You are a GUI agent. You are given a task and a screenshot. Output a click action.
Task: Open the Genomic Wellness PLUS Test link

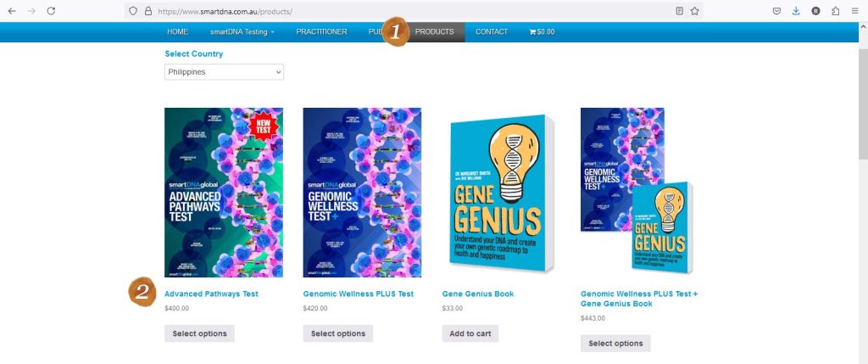359,294
